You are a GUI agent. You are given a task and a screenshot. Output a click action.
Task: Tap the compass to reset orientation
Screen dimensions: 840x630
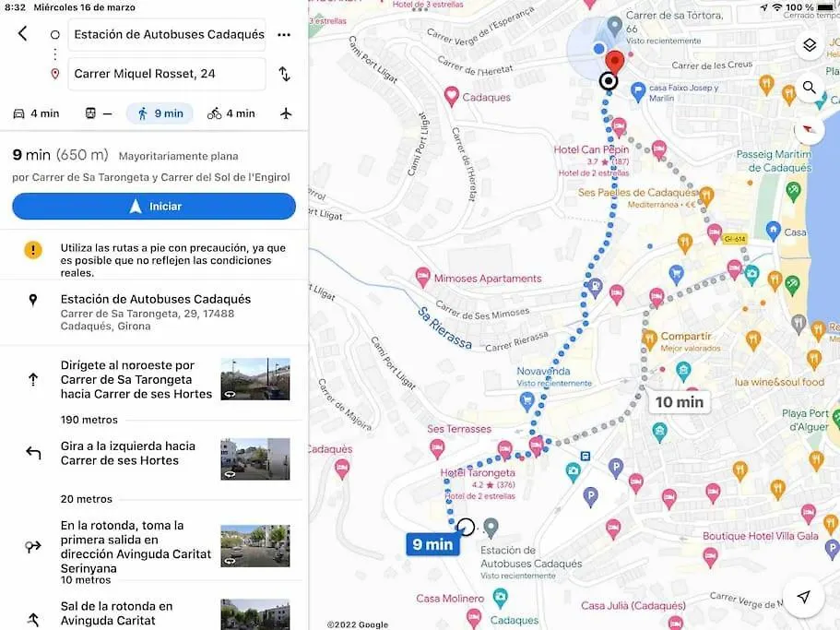pyautogui.click(x=810, y=129)
